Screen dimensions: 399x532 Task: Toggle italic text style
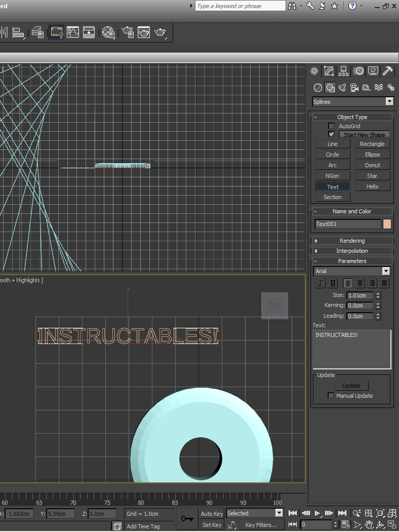tap(321, 283)
